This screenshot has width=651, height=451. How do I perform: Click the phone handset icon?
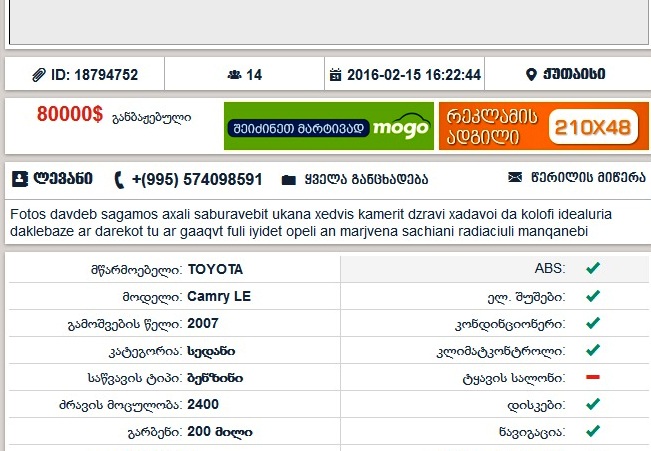[119, 180]
